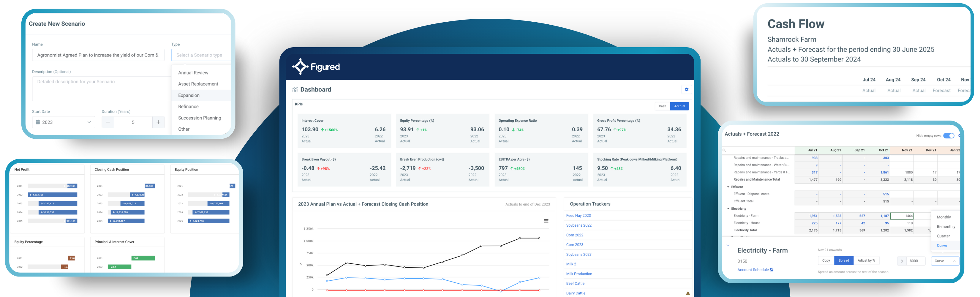The height and width of the screenshot is (297, 980).
Task: Click the Break Even Payout ($) KPI card
Action: [x=344, y=170]
